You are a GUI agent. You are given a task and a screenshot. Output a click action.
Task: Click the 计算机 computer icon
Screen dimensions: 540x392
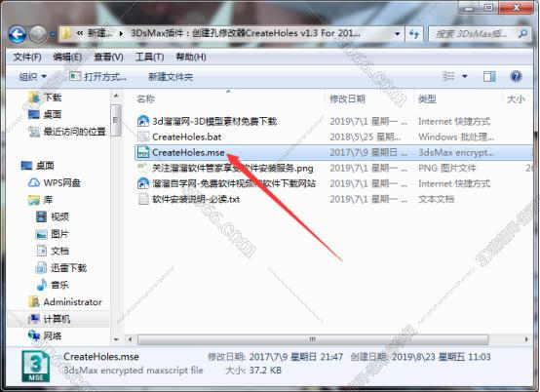coord(34,319)
